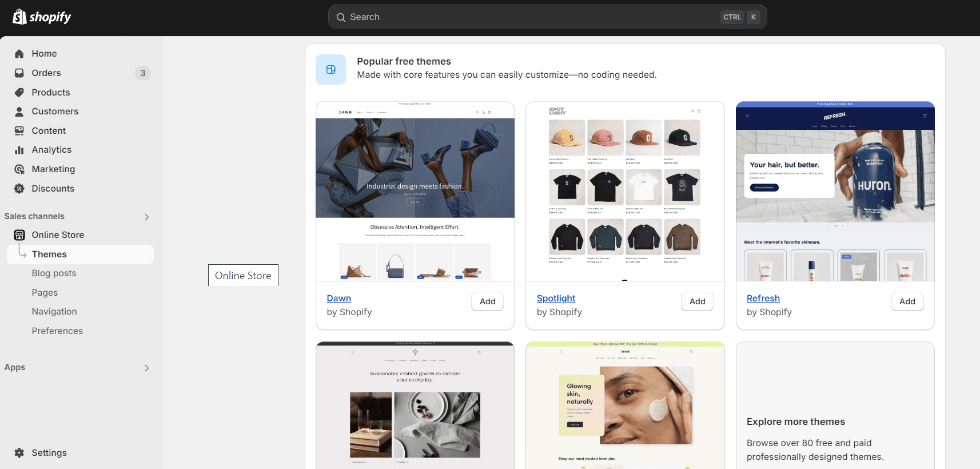
Task: Click the Orders count badge 3
Action: pos(143,73)
